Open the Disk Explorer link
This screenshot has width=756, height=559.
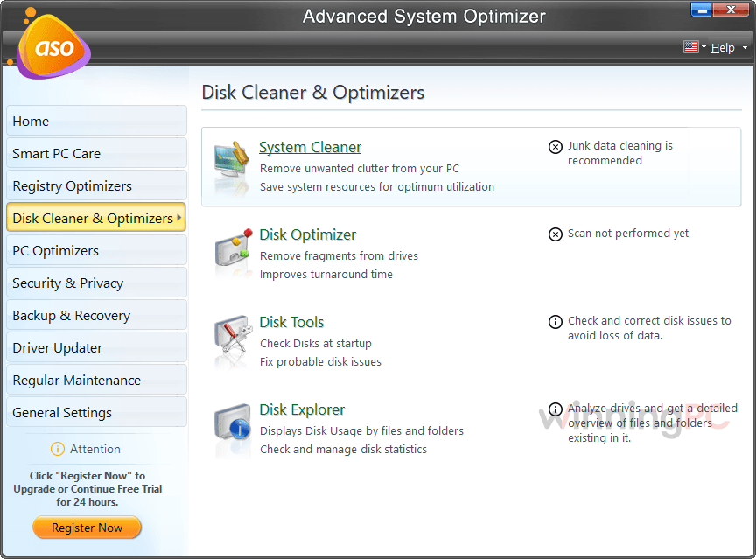coord(302,409)
